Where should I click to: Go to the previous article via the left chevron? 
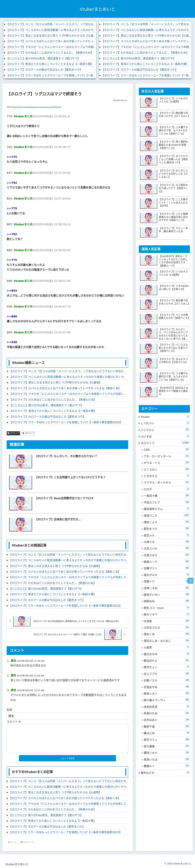10,621
